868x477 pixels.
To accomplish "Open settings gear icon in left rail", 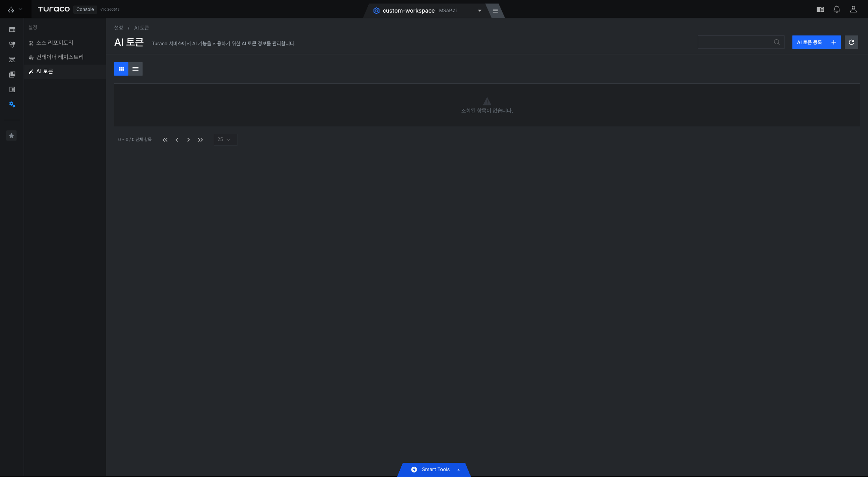I will (x=12, y=104).
